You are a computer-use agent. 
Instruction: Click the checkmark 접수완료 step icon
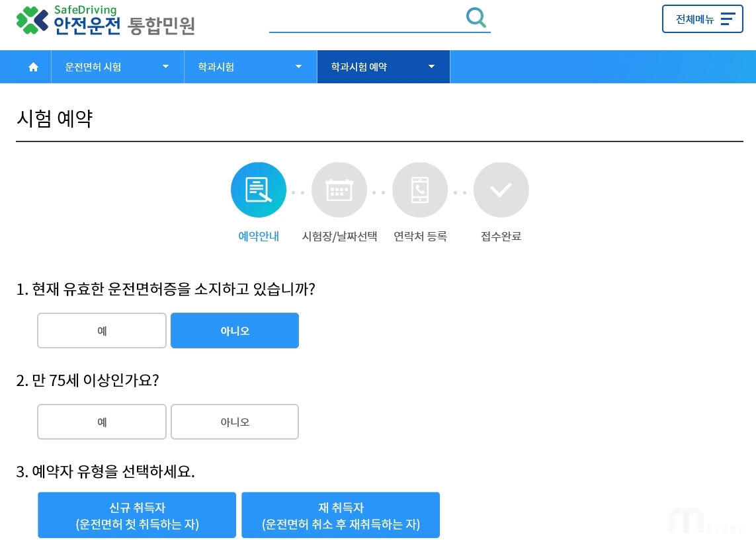(501, 190)
